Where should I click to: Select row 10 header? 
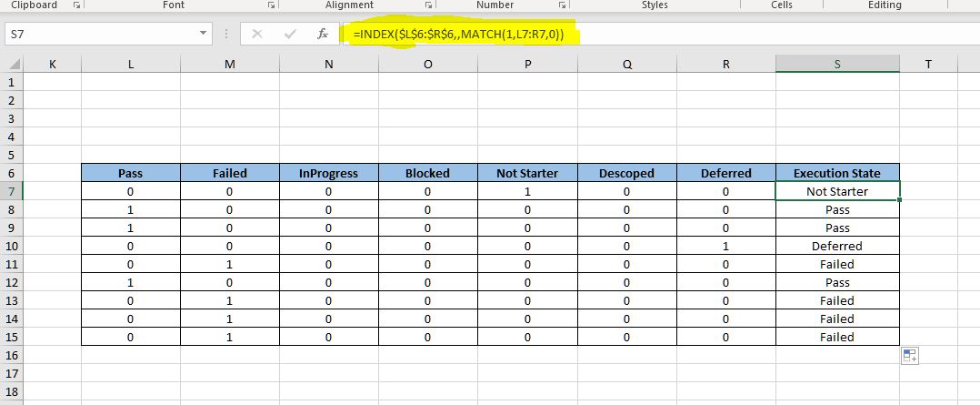[x=12, y=246]
